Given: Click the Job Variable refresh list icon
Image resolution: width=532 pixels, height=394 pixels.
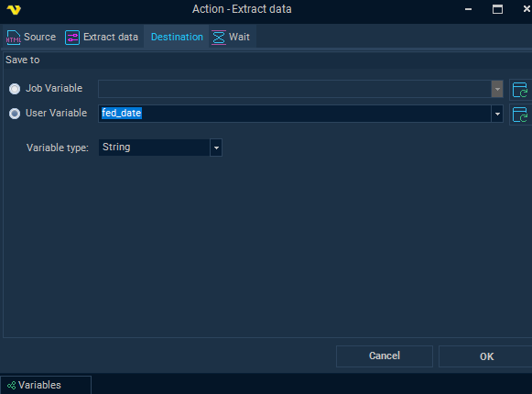Looking at the screenshot, I should pyautogui.click(x=520, y=90).
